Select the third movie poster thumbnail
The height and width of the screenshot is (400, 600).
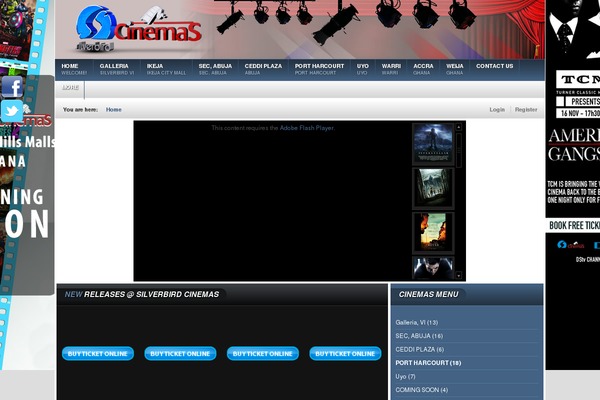coord(433,232)
